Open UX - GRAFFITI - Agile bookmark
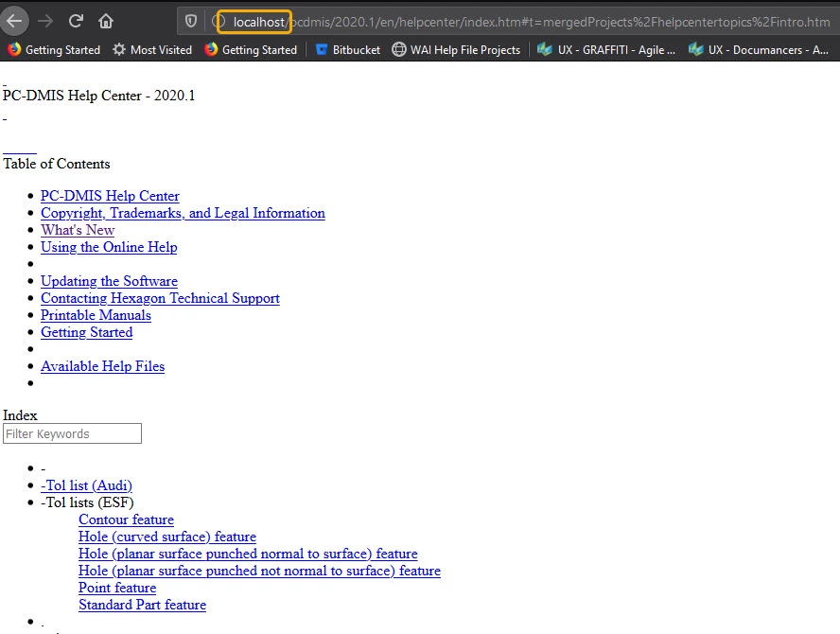 point(606,50)
